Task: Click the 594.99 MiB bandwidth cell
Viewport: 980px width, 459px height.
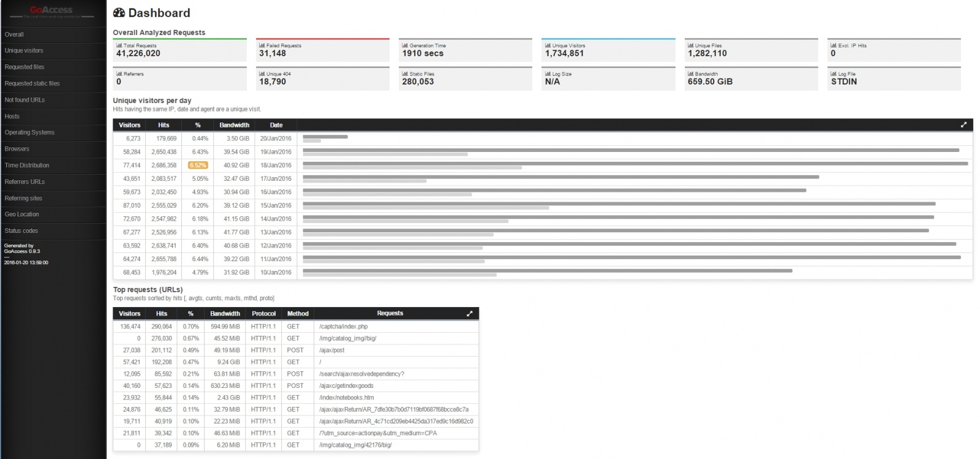Action: pyautogui.click(x=225, y=327)
